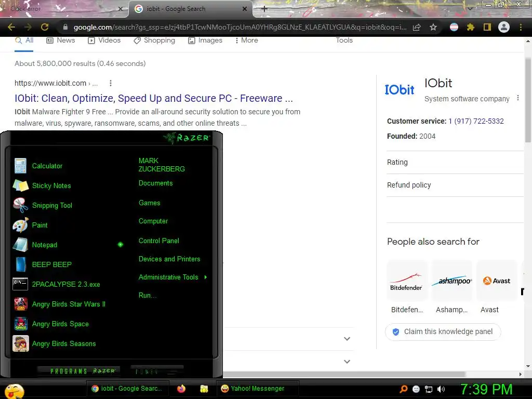The width and height of the screenshot is (532, 399).
Task: Click the smiley Start orb on taskbar
Action: click(15, 391)
